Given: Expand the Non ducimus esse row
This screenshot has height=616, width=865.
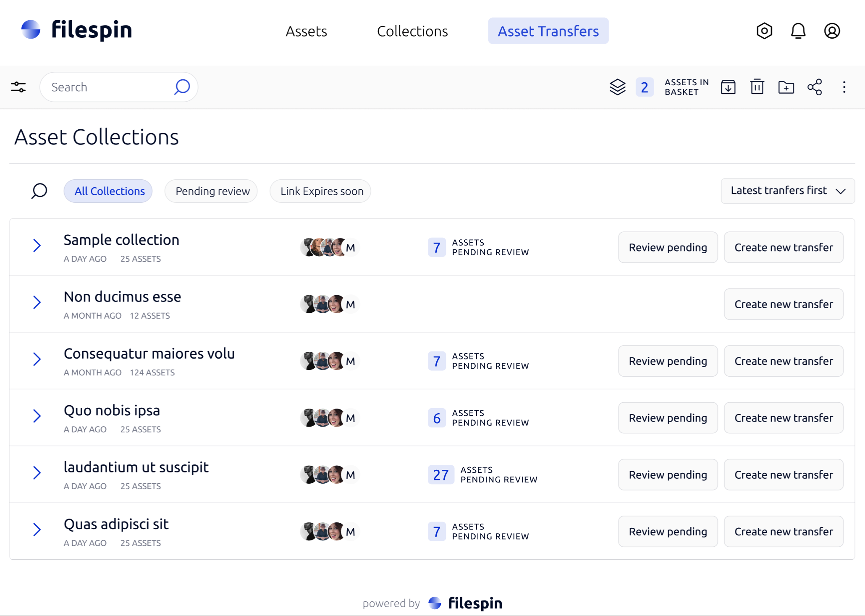Looking at the screenshot, I should [x=37, y=302].
